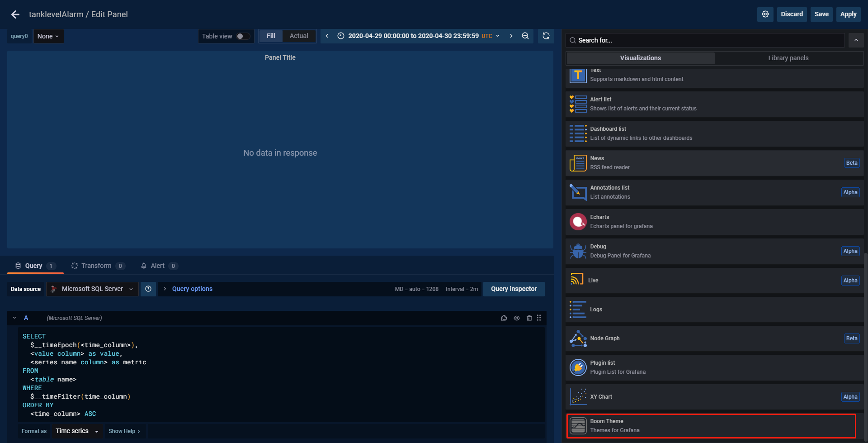Switch panel size mode to Actual
The width and height of the screenshot is (868, 443).
[x=298, y=36]
